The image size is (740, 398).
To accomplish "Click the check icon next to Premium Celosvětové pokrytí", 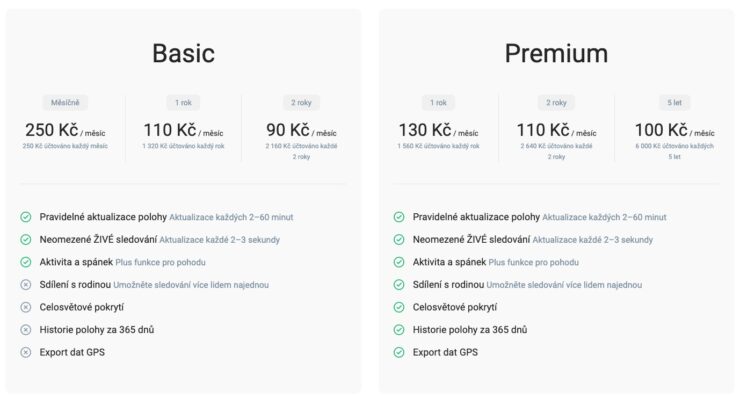I will point(399,307).
